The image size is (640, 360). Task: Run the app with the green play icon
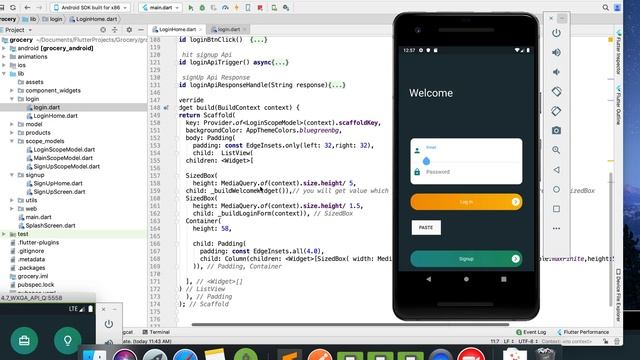coord(191,8)
